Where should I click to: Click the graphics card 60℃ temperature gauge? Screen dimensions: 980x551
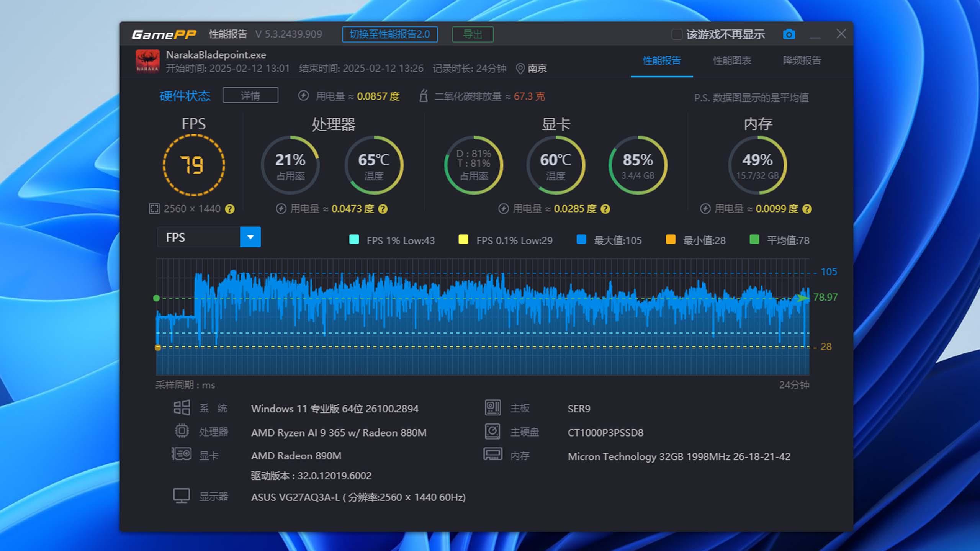[556, 165]
